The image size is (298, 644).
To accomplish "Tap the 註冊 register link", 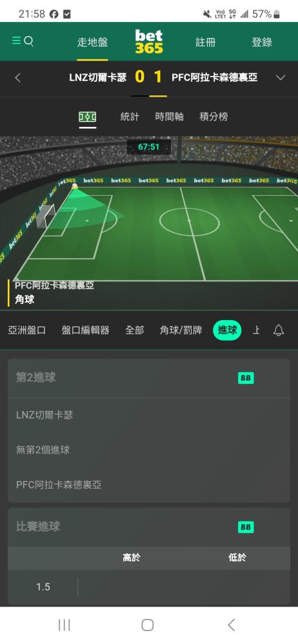I will [x=205, y=43].
